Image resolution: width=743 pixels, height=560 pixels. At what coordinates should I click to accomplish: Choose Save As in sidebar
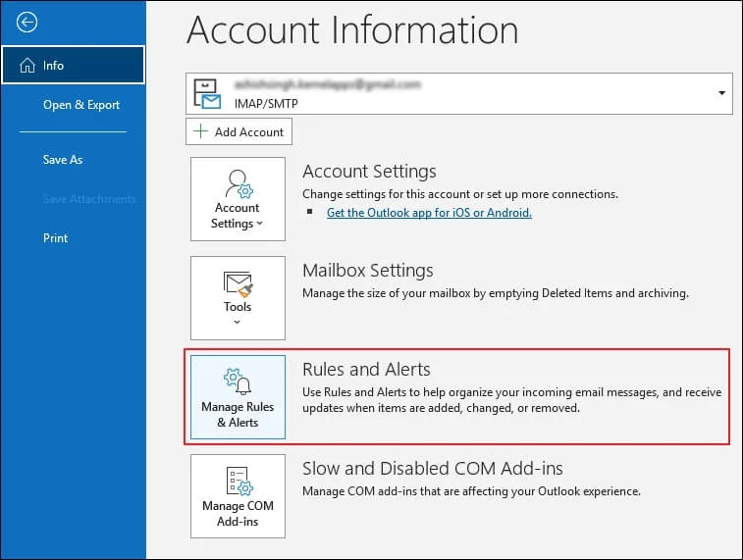coord(63,160)
